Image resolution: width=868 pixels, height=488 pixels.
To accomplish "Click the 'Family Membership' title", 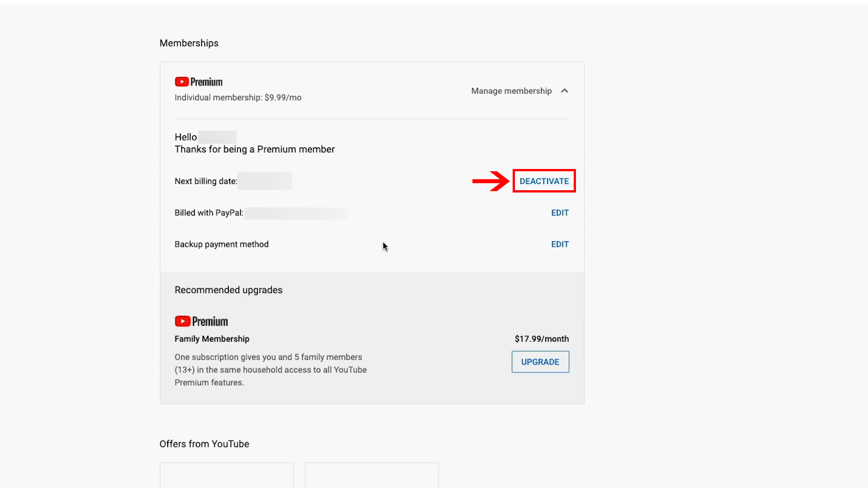I will 212,339.
